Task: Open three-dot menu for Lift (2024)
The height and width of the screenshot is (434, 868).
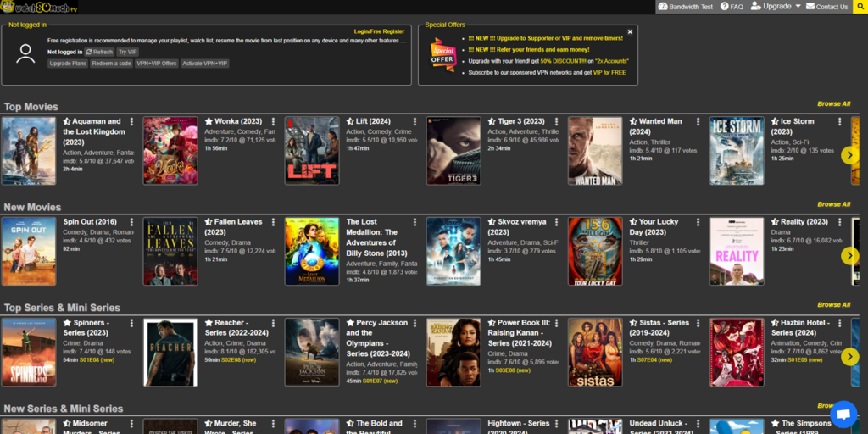Action: pos(415,122)
